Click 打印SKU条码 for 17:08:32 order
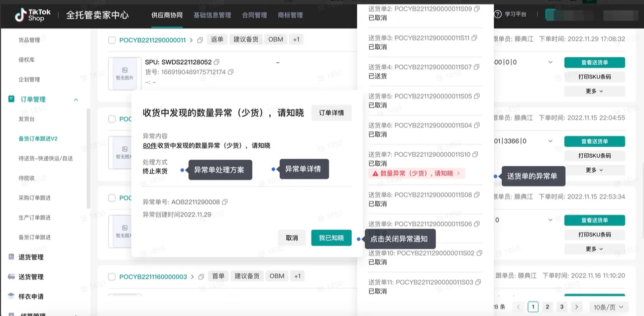Screen dimensions: 644x316 click(594, 77)
